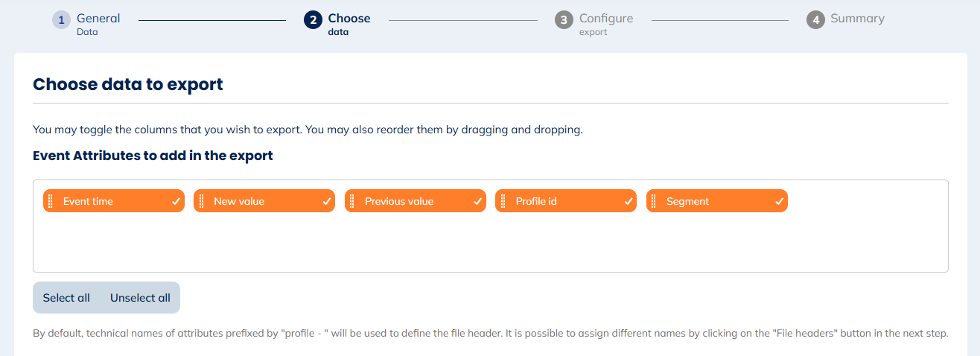Click drag handle on Profile id chip
This screenshot has height=356, width=980.
pos(503,201)
